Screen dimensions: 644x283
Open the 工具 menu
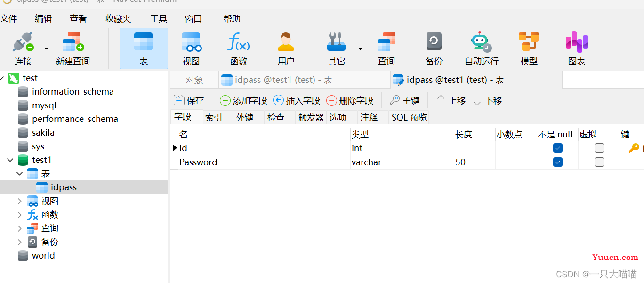[x=159, y=18]
